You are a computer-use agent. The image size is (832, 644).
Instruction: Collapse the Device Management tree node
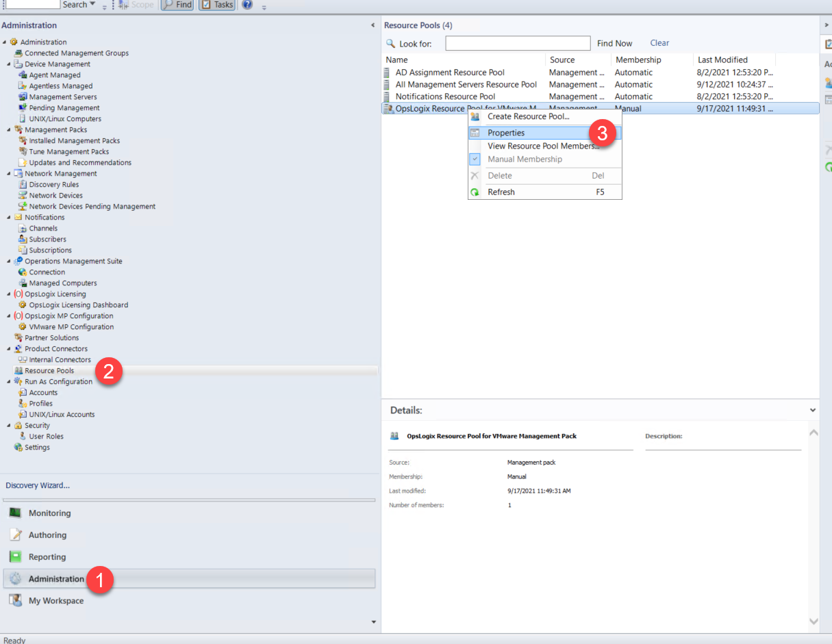[9, 64]
